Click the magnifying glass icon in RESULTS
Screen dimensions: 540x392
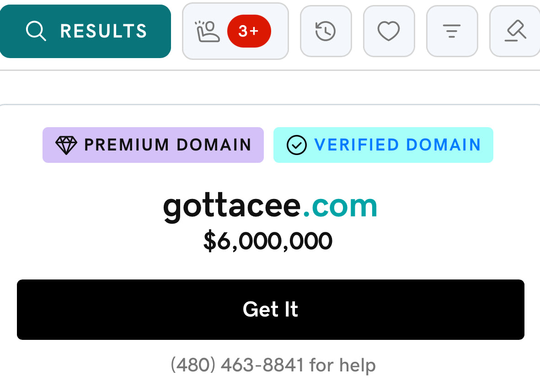click(x=36, y=31)
